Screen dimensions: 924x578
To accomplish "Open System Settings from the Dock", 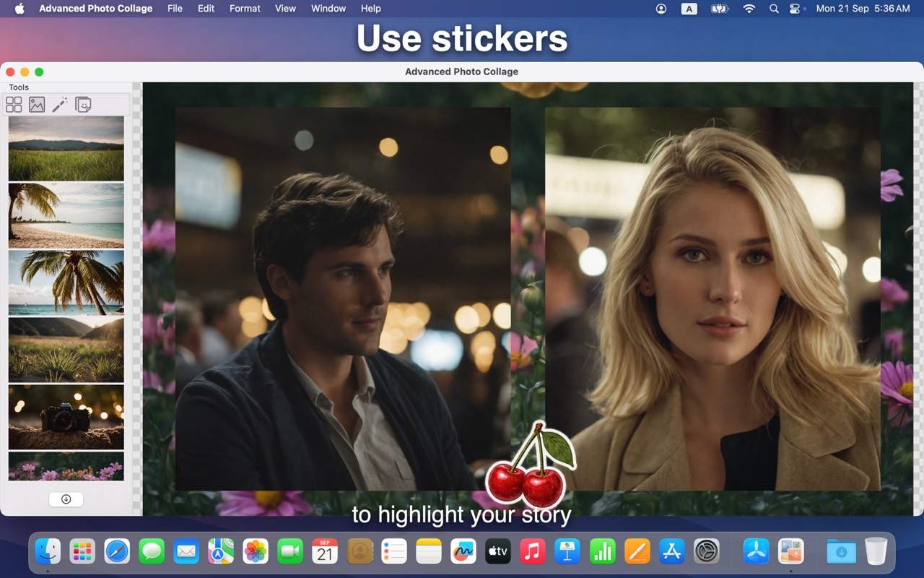I will coord(706,552).
